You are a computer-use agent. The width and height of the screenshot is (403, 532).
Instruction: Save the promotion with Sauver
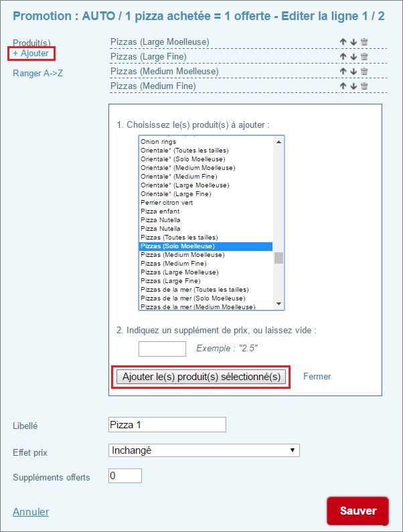click(x=357, y=511)
